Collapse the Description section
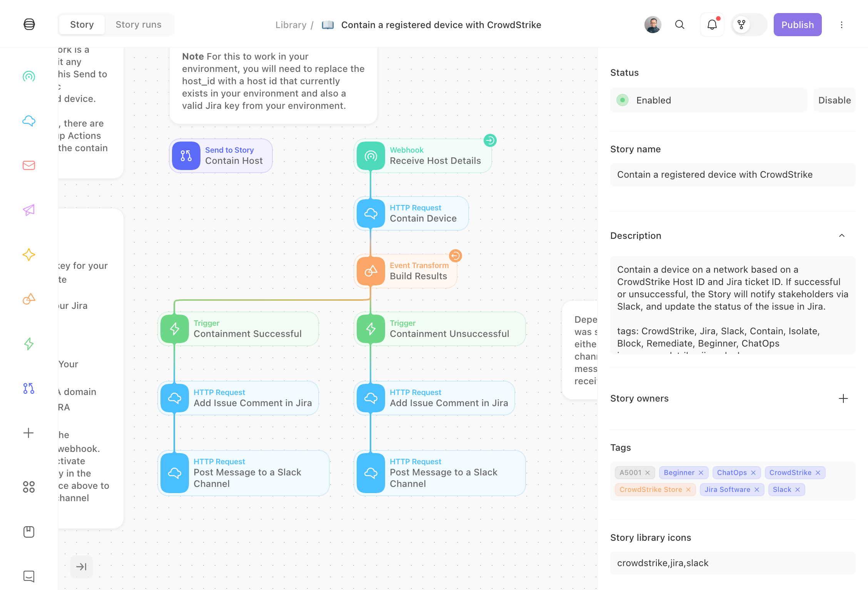This screenshot has width=868, height=590. coord(842,236)
